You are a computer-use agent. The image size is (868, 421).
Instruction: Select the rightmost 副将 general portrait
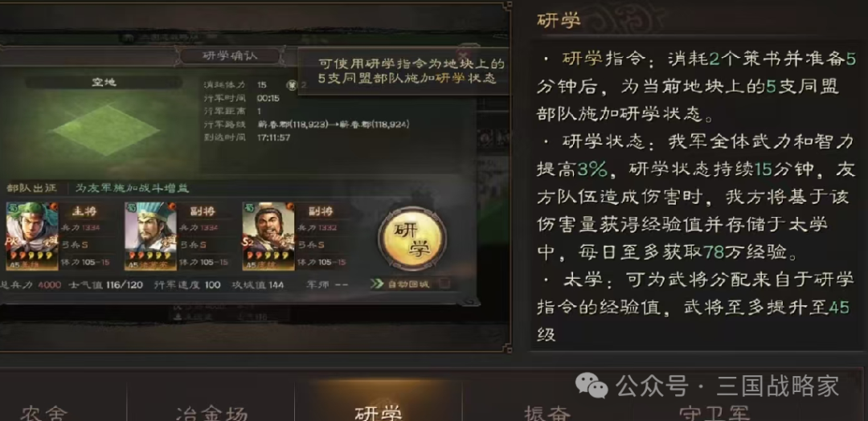[x=268, y=236]
